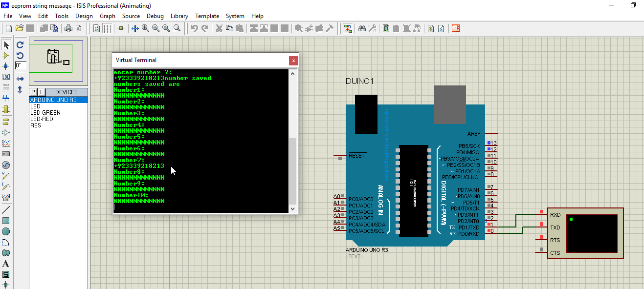The height and width of the screenshot is (289, 644).
Task: Activate Terminal mode for placing terminals
Action: (x=6, y=122)
